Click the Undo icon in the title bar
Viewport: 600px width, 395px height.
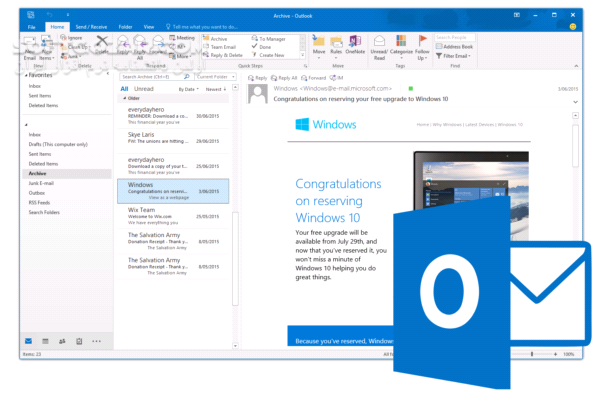(49, 15)
